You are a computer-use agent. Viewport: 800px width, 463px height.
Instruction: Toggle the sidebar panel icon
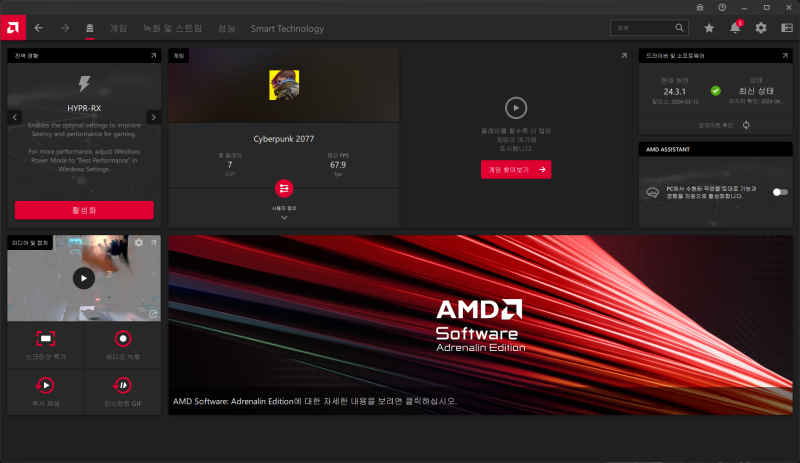(787, 28)
